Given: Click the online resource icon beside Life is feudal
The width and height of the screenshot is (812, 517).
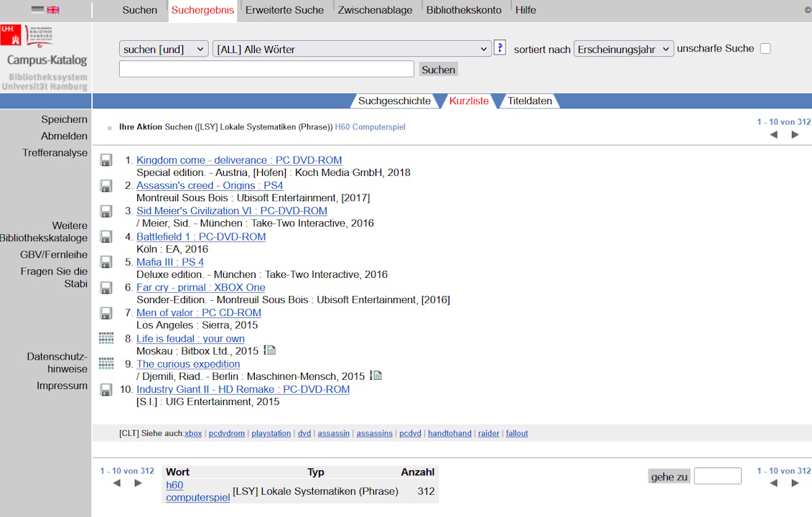Looking at the screenshot, I should click(x=106, y=338).
